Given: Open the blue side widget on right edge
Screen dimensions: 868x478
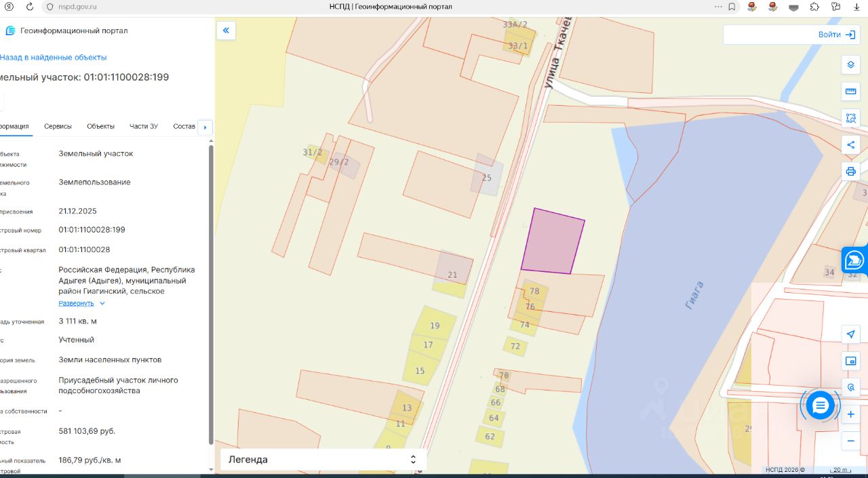Looking at the screenshot, I should pos(855,260).
